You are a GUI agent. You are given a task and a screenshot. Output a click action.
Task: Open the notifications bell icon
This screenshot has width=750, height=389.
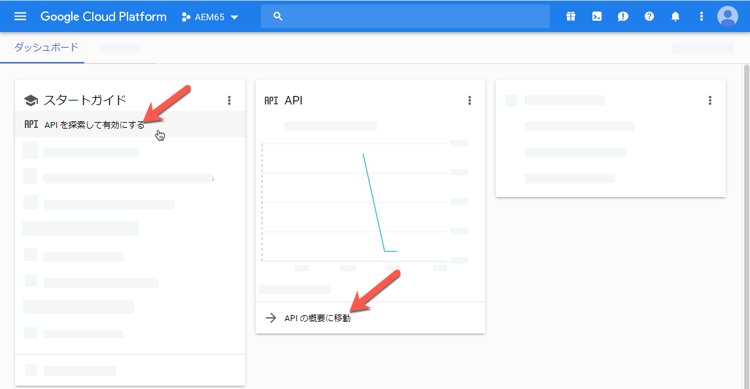pos(675,17)
